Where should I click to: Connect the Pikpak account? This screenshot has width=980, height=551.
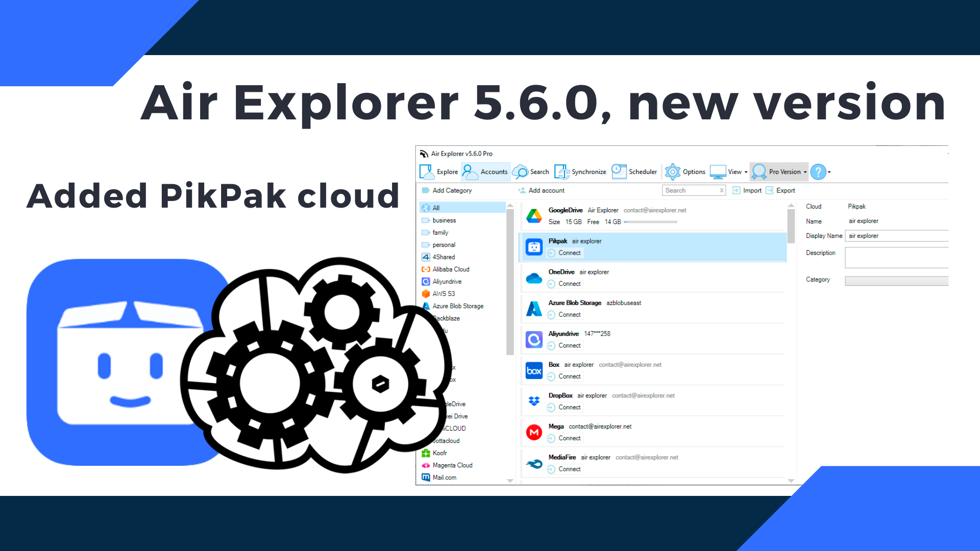click(565, 253)
